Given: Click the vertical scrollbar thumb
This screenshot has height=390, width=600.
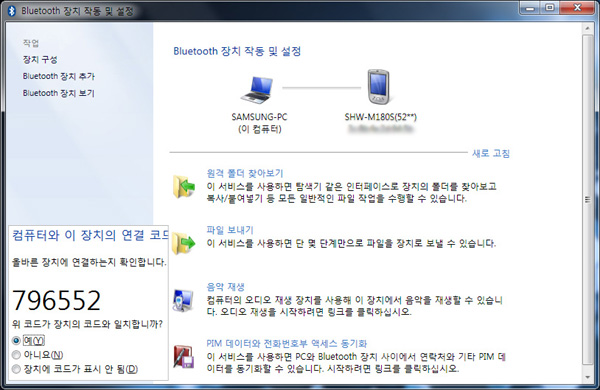Looking at the screenshot, I should tap(587, 199).
